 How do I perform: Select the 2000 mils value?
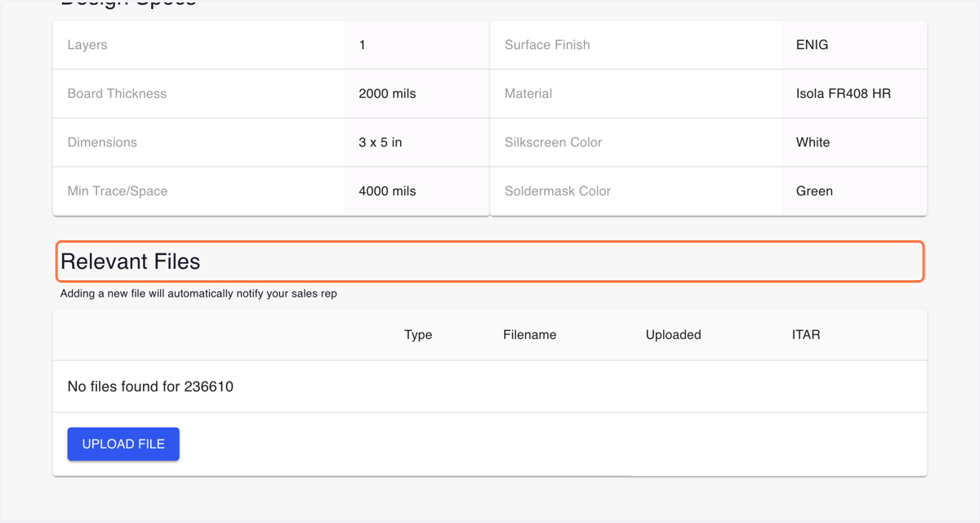tap(388, 94)
